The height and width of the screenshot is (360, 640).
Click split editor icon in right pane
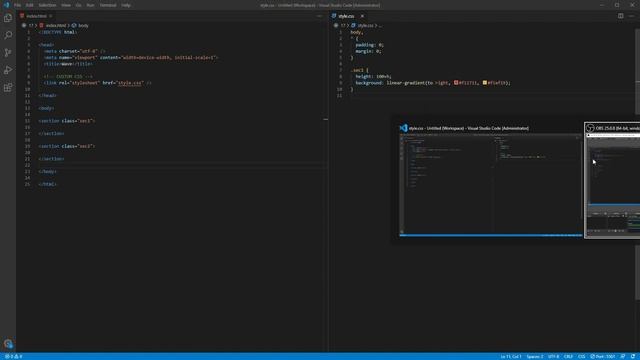pyautogui.click(x=620, y=16)
